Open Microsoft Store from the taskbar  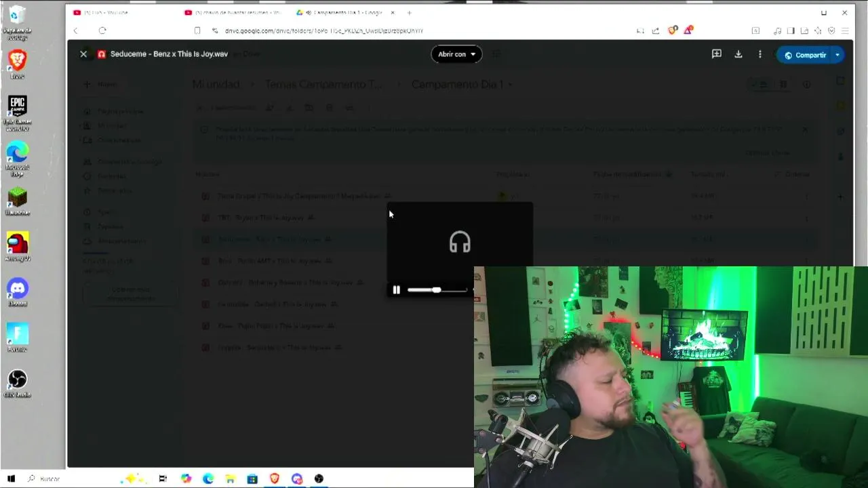click(x=252, y=479)
